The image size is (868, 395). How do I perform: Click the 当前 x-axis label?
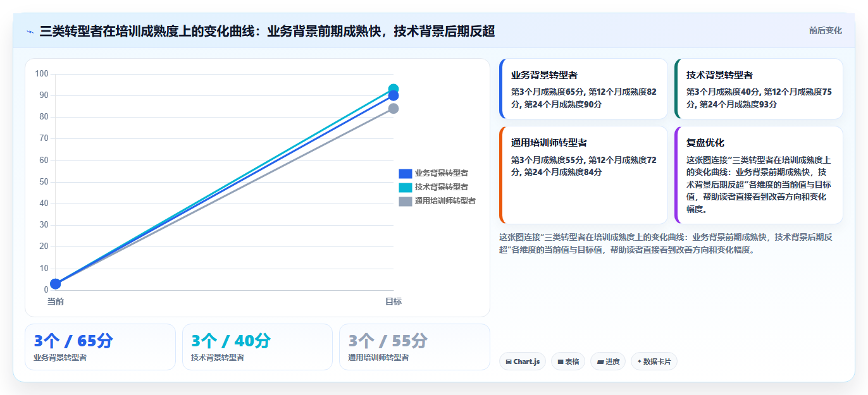56,302
